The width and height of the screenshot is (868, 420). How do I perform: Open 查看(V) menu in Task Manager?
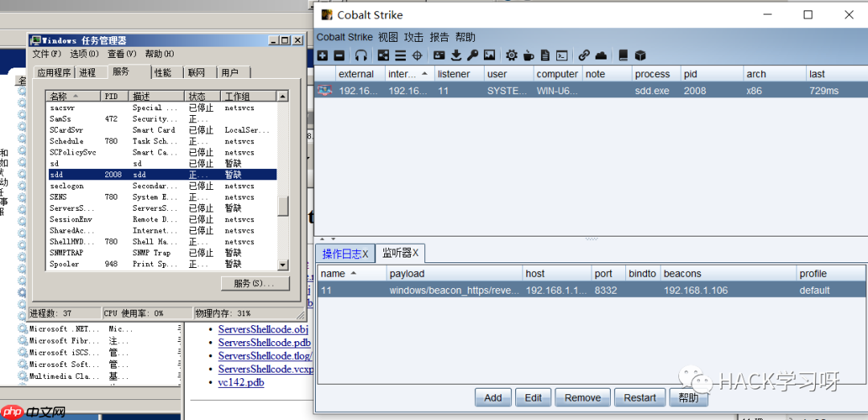point(122,54)
